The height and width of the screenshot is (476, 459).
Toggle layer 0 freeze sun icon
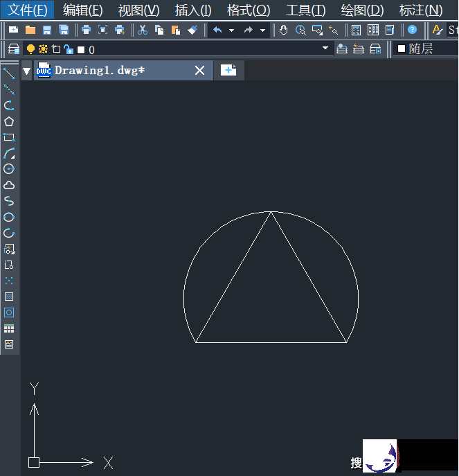click(x=44, y=49)
